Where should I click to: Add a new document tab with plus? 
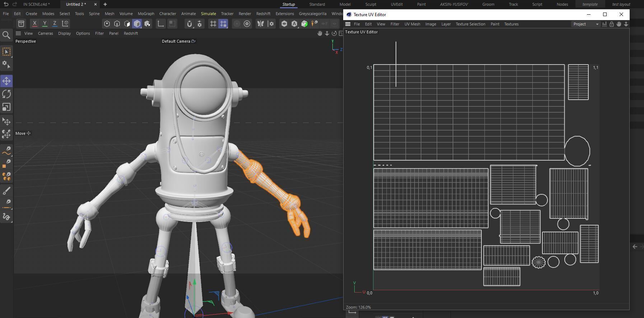(105, 4)
